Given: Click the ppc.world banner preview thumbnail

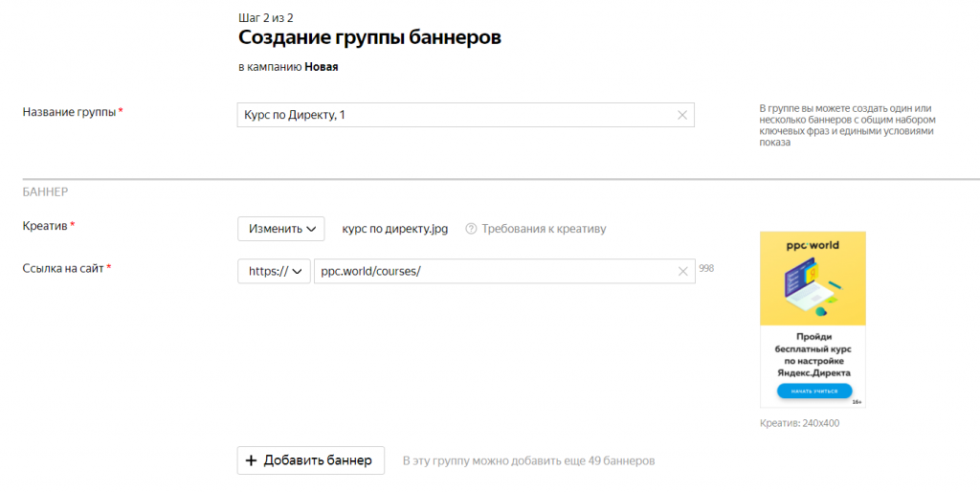Looking at the screenshot, I should pyautogui.click(x=813, y=320).
